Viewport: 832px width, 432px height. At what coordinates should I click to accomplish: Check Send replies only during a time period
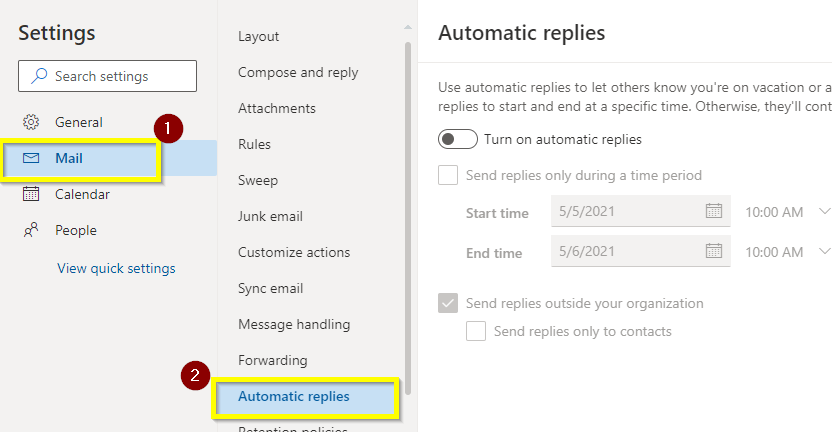click(448, 175)
